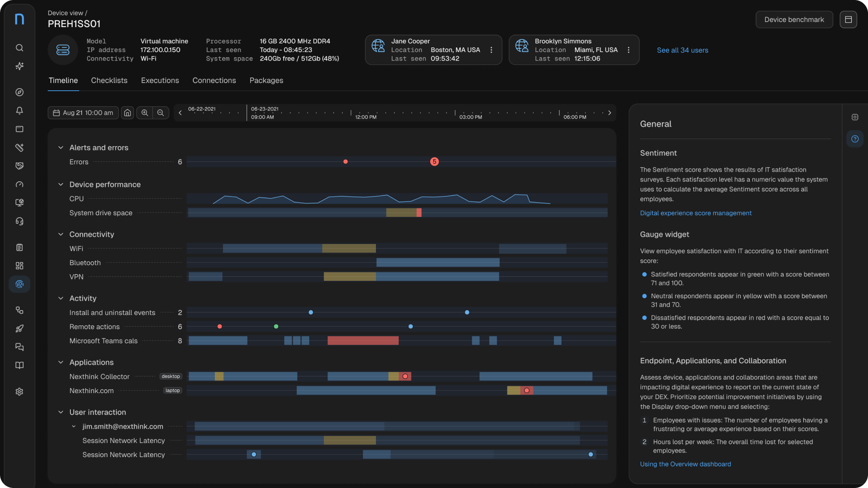The height and width of the screenshot is (488, 868).
Task: Click the red error cluster marker labeled 5
Action: pos(434,162)
